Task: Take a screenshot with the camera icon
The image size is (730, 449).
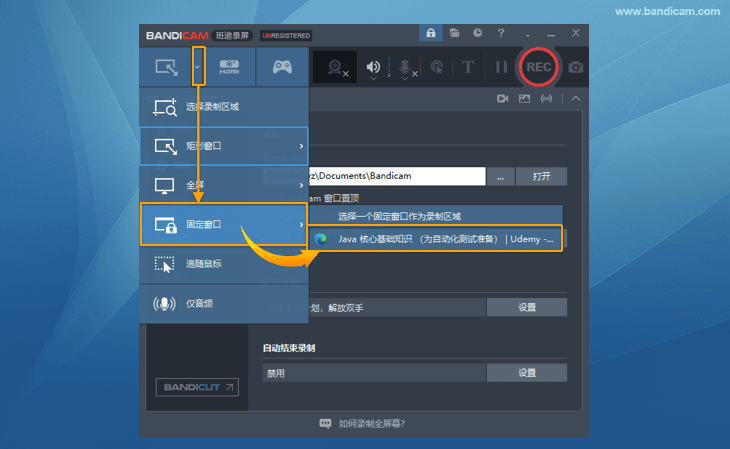Action: point(576,67)
